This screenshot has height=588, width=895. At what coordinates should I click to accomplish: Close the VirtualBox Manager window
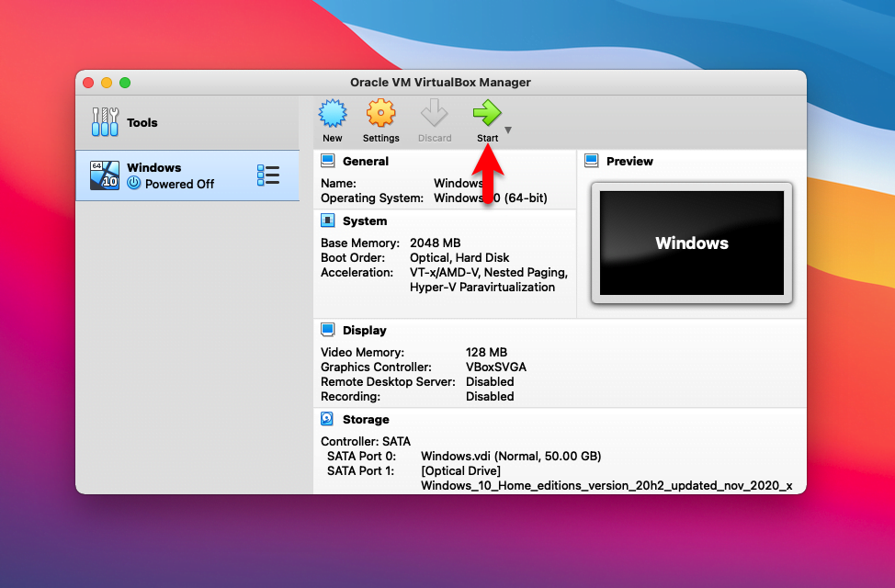tap(88, 83)
